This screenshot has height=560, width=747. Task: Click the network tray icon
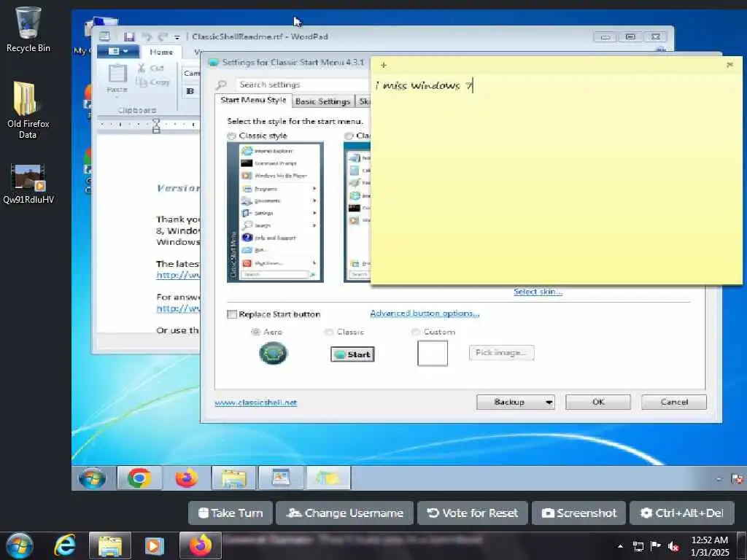click(638, 546)
